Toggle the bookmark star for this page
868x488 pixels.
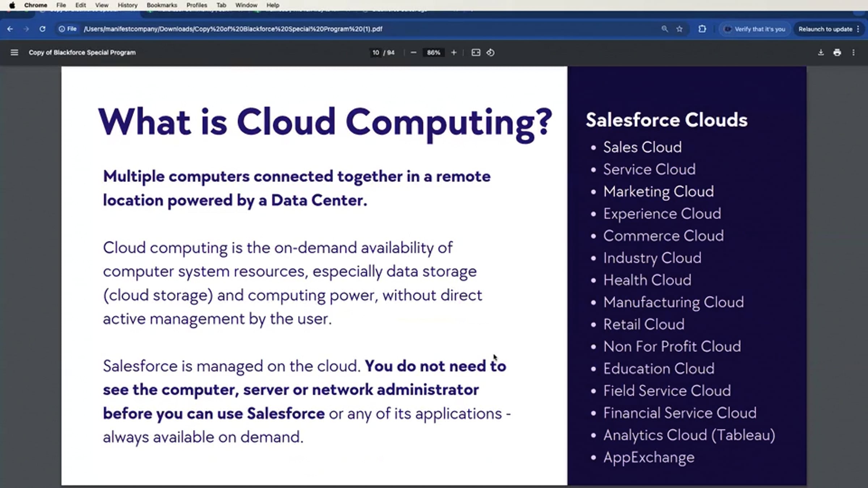coord(679,29)
